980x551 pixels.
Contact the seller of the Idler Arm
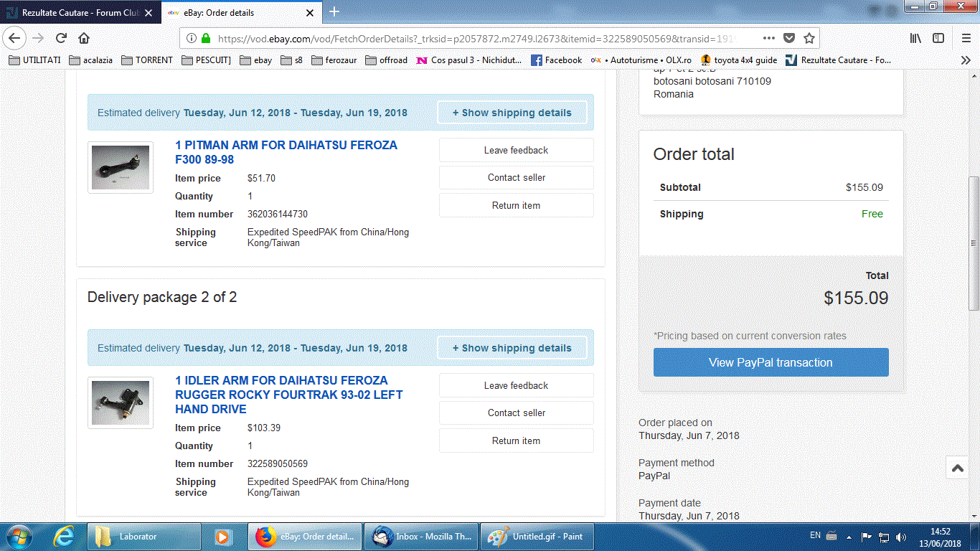(517, 413)
